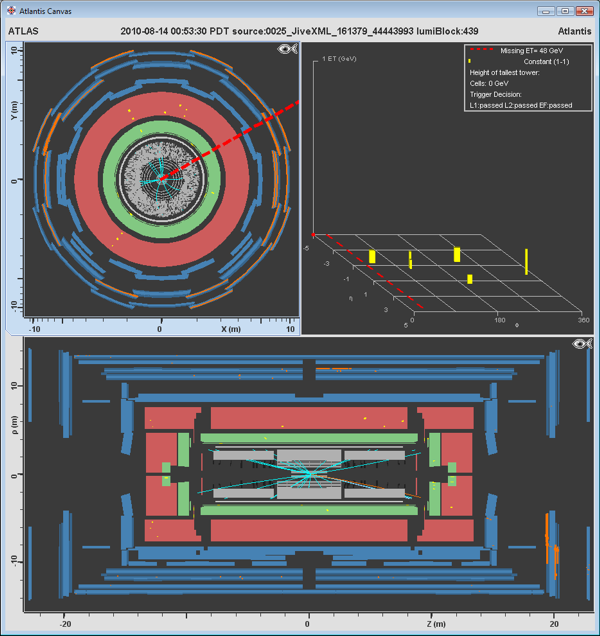Click the Trigger Decision legend text
This screenshot has height=636, width=600.
click(x=500, y=94)
